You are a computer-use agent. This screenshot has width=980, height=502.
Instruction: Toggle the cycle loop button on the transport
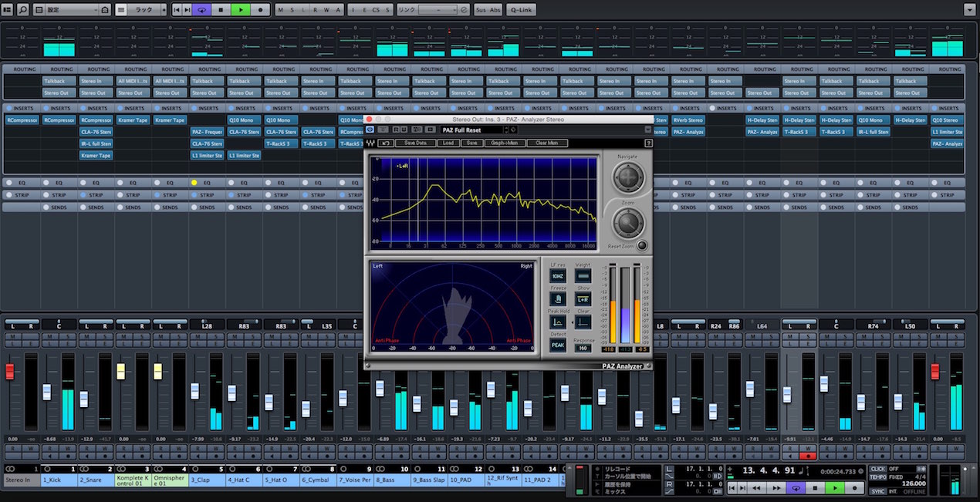click(x=796, y=488)
